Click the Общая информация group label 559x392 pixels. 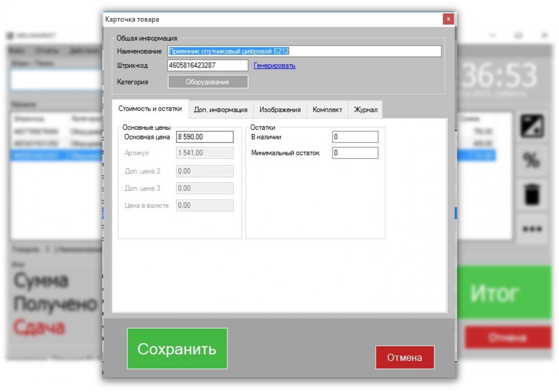pyautogui.click(x=147, y=38)
